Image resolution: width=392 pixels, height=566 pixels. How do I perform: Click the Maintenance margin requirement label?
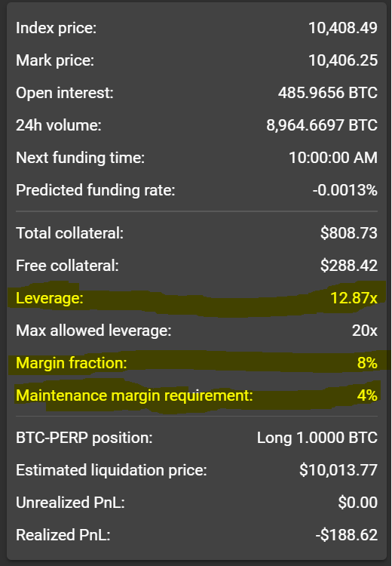[x=134, y=395]
